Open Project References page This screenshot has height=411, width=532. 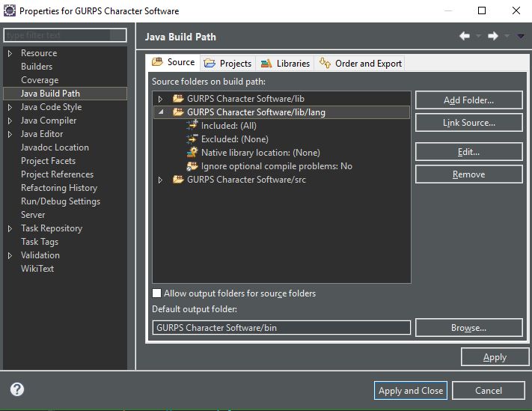57,174
